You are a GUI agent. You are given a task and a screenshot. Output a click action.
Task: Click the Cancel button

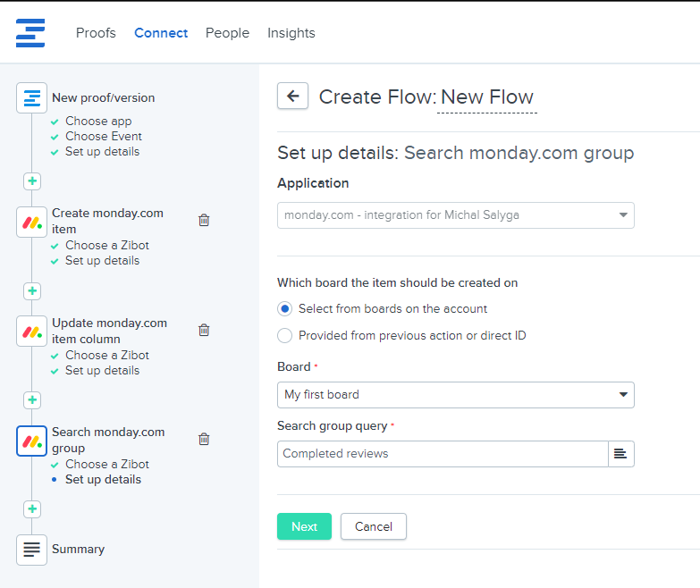click(x=373, y=526)
